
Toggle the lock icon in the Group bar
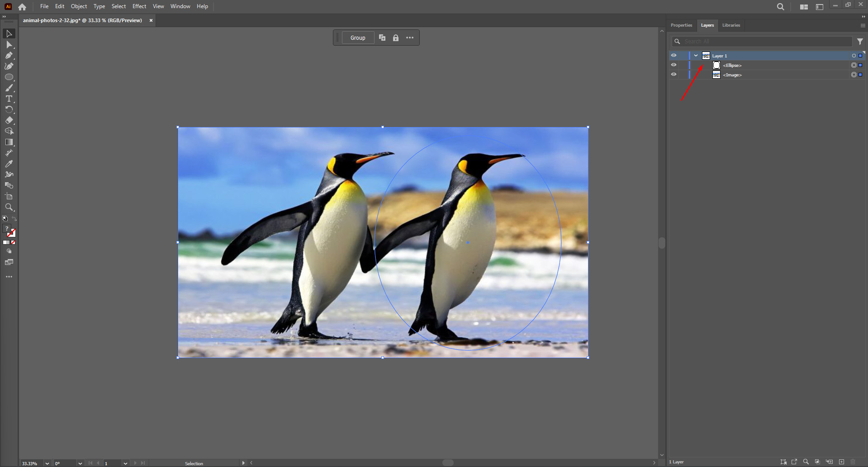point(396,38)
